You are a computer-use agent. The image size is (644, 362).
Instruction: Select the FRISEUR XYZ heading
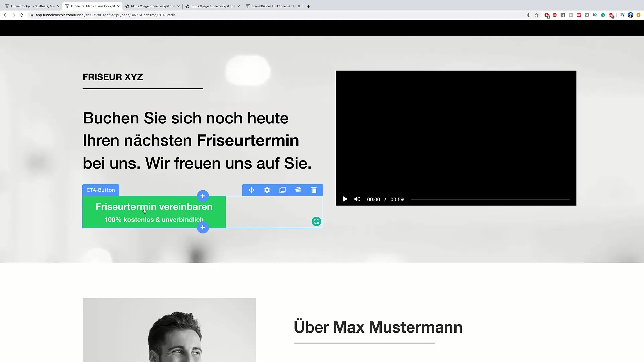point(113,77)
